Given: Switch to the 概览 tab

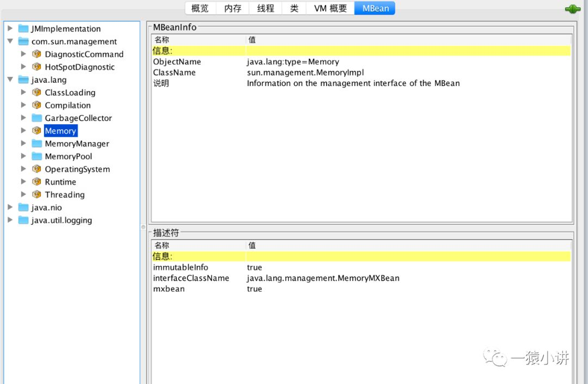Looking at the screenshot, I should (x=200, y=8).
